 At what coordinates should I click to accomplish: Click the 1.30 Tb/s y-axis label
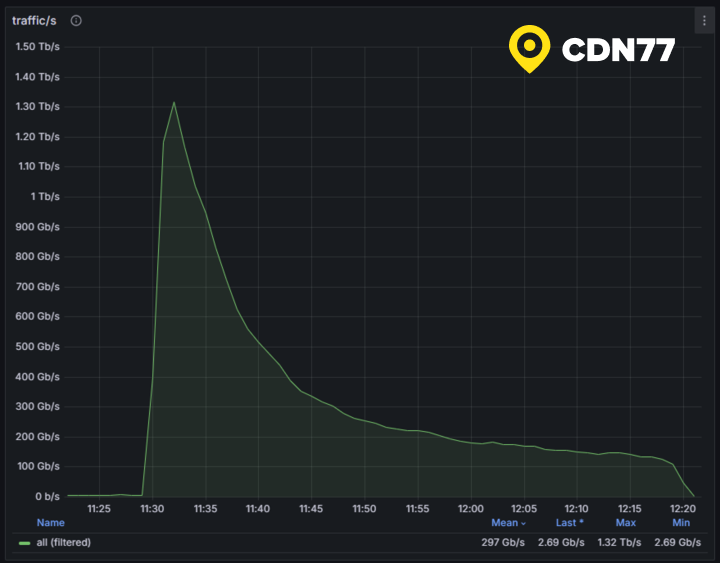click(37, 107)
